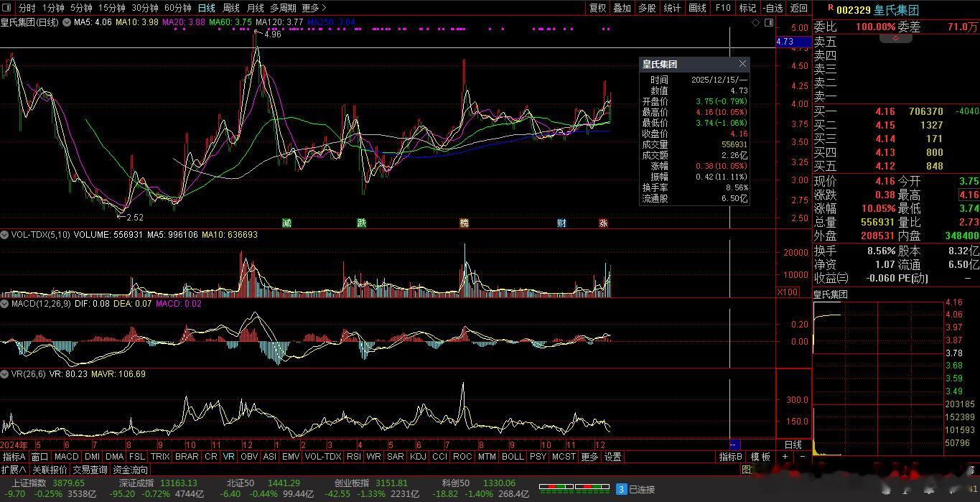Expand VOL-TDX indicator dropdown arrow
The image size is (980, 502).
(4, 235)
